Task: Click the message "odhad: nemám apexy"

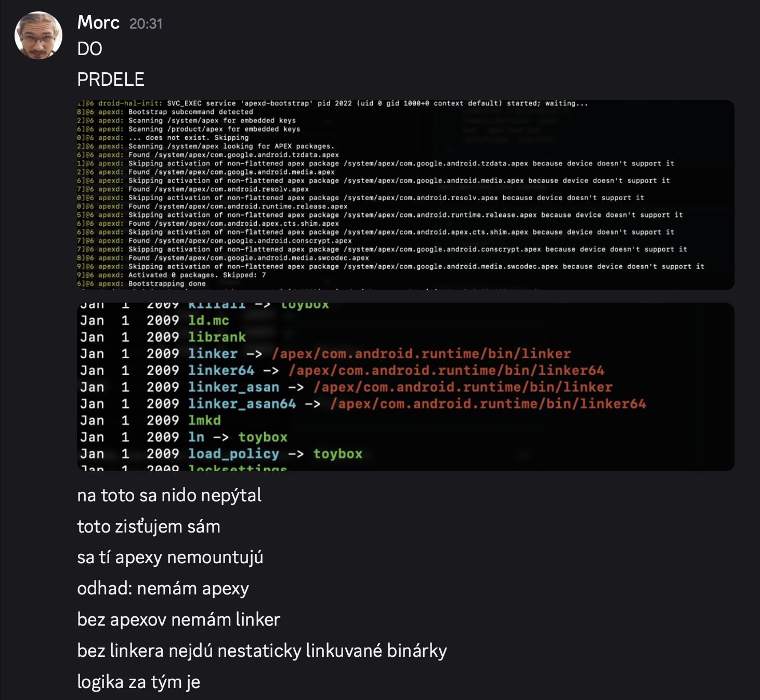Action: pyautogui.click(x=163, y=588)
